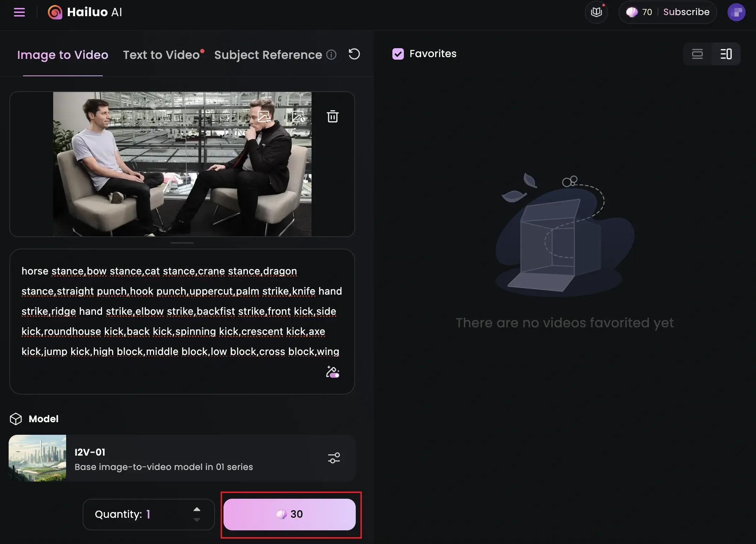Open the tutorial book icon
Viewport: 756px width, 544px height.
coord(596,12)
